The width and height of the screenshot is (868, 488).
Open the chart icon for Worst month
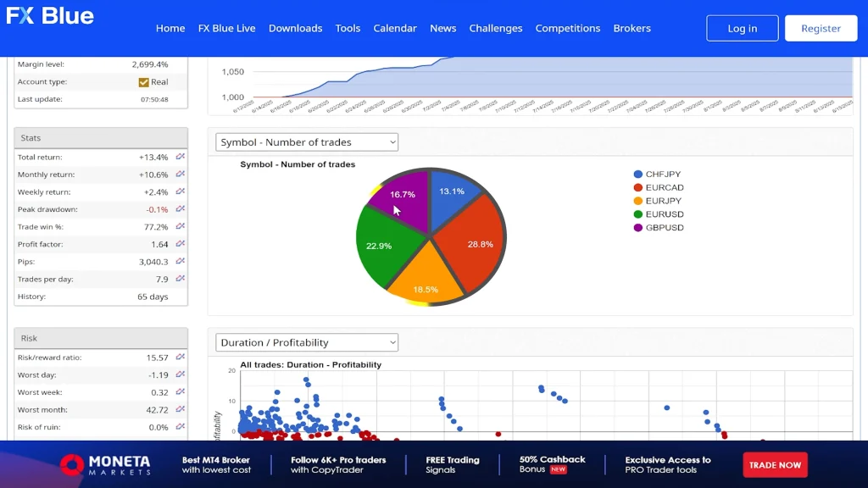tap(180, 410)
